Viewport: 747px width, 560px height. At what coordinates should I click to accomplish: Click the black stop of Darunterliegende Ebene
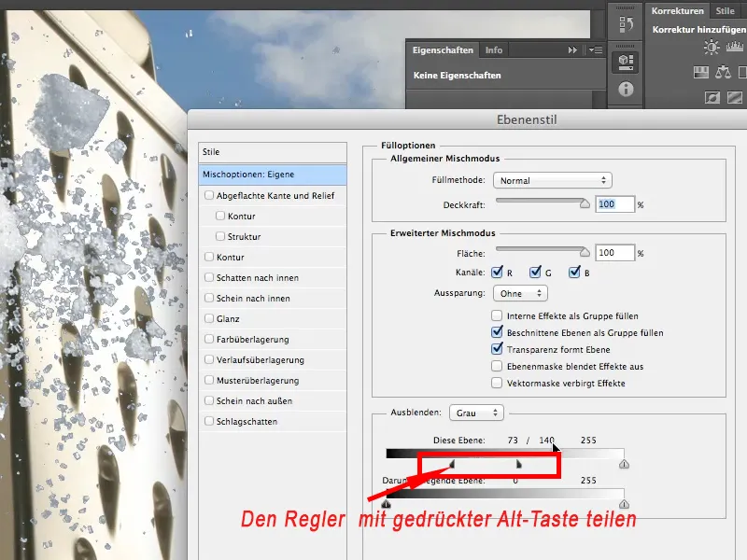coord(386,504)
